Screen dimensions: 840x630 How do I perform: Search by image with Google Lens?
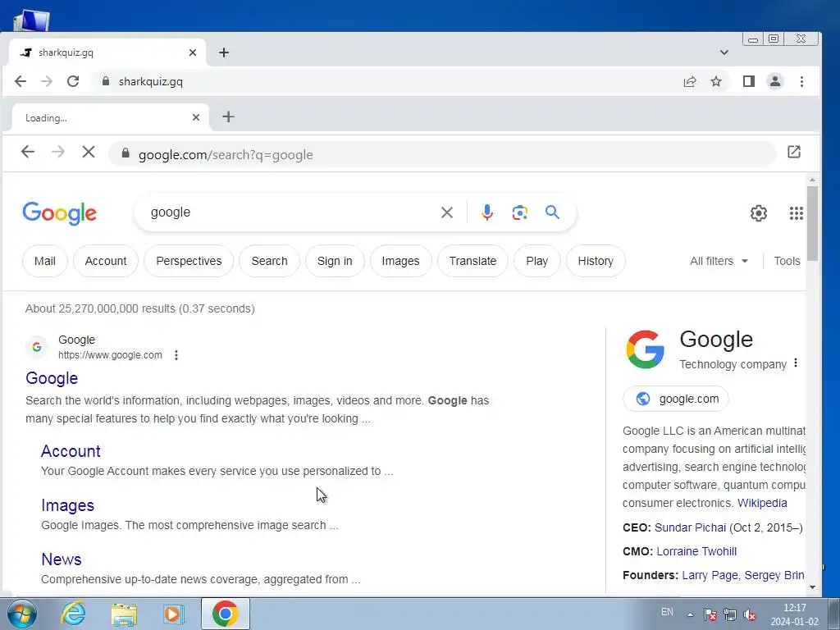click(519, 212)
